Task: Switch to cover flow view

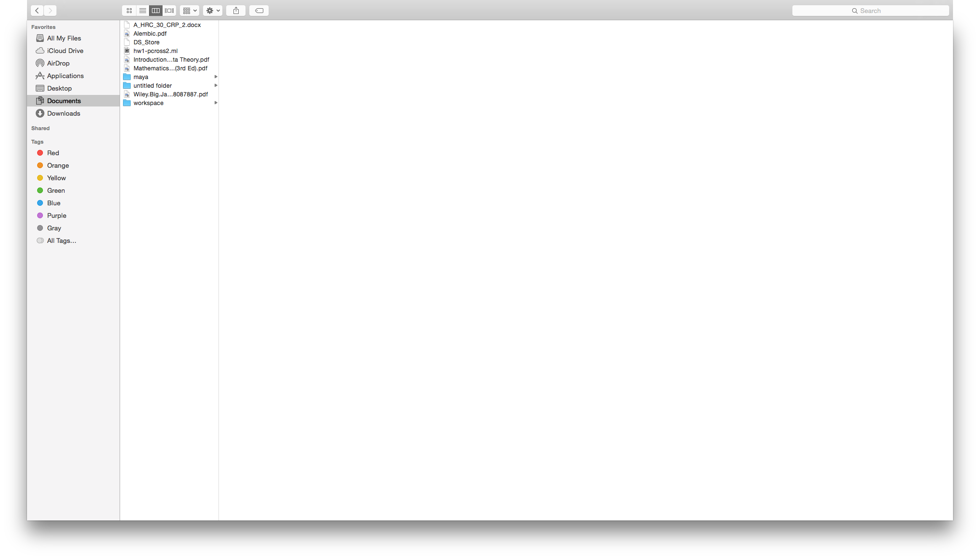Action: pos(170,10)
